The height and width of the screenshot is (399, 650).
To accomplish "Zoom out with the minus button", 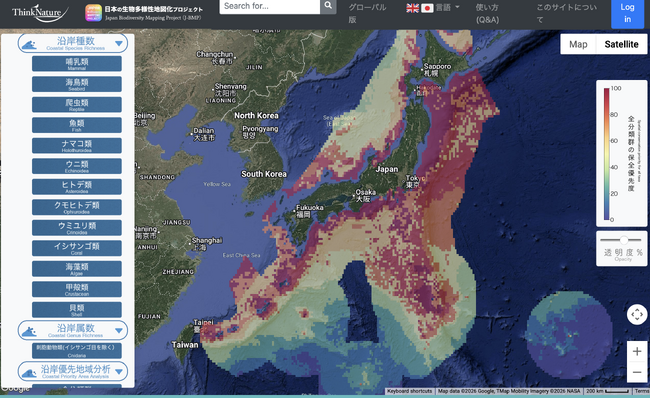I will 637,372.
